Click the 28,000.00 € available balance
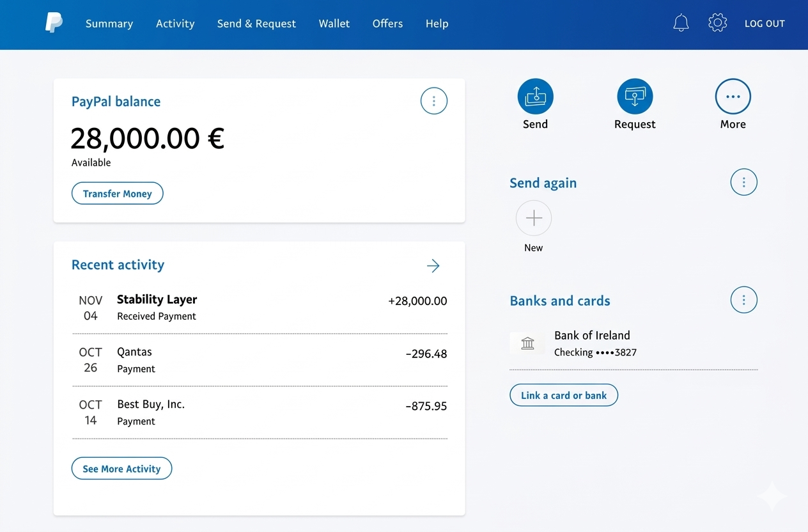The image size is (808, 532). click(148, 138)
